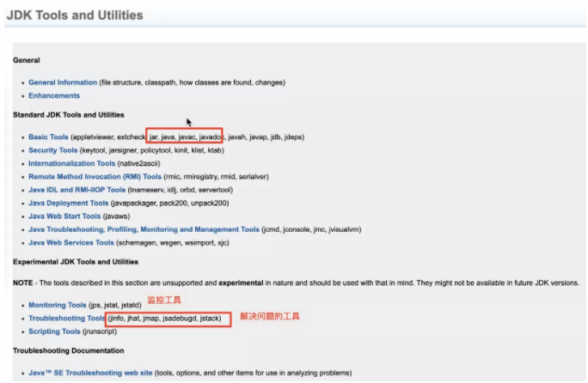Open Internationalization Tools link

pyautogui.click(x=71, y=163)
